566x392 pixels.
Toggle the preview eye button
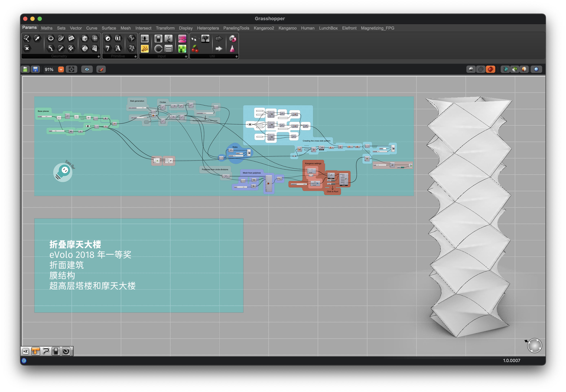point(87,69)
